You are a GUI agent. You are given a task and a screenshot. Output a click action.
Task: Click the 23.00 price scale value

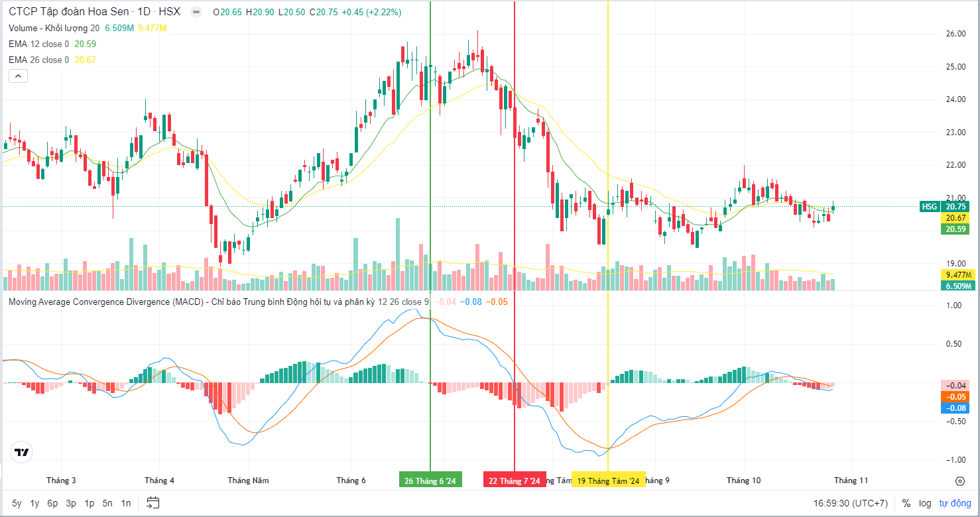click(955, 133)
